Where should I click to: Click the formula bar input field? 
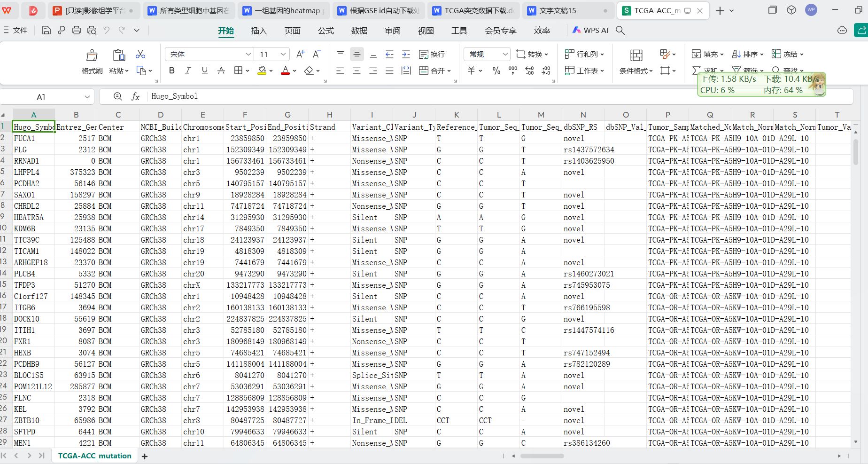tap(500, 96)
